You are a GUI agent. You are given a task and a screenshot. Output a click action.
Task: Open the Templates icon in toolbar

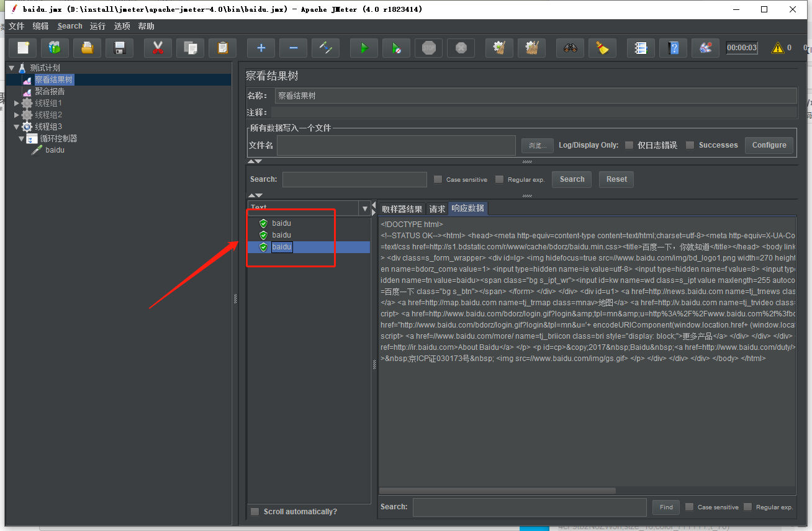55,48
